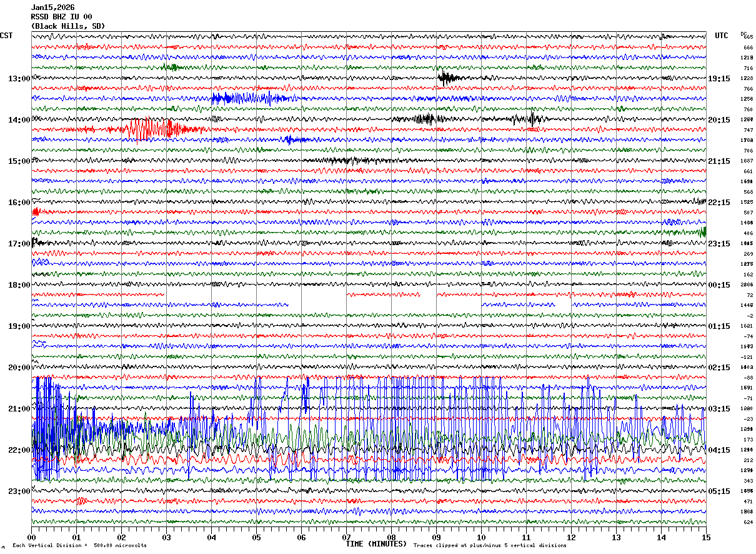The image size is (756, 554).
Task: Click the black seismic burst on 13:00 trace
Action: click(x=447, y=78)
